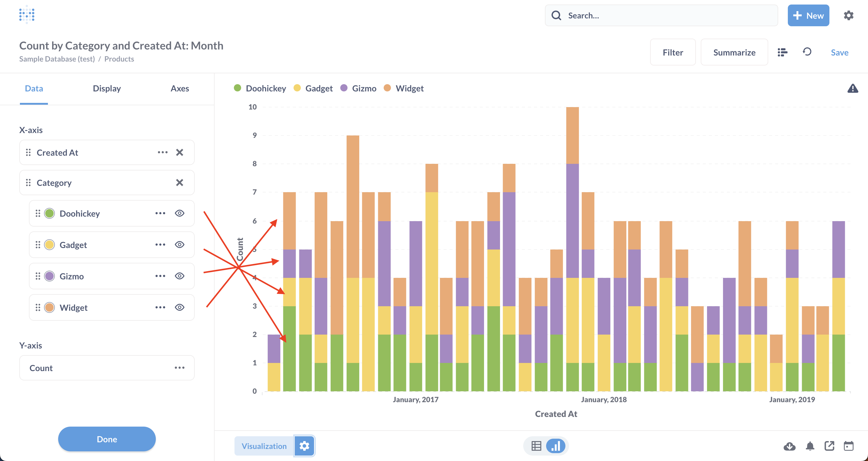Hide the Doohickey series
Image resolution: width=868 pixels, height=461 pixels.
180,214
